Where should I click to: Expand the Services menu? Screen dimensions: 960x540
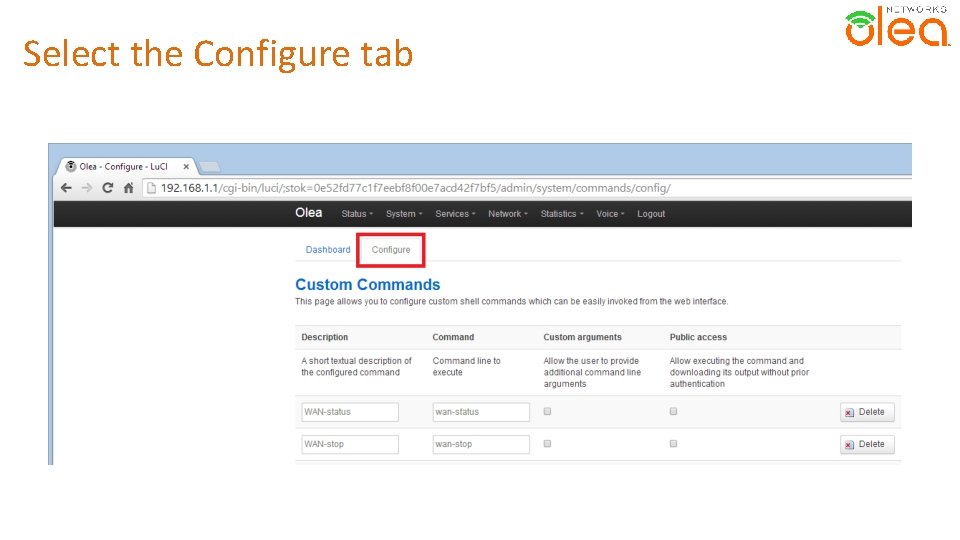click(456, 214)
